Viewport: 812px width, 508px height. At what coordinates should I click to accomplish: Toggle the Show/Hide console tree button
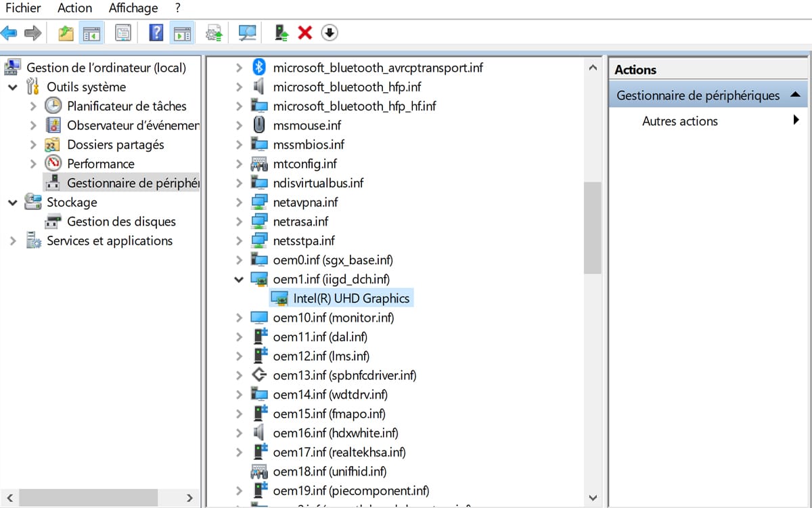[x=91, y=32]
